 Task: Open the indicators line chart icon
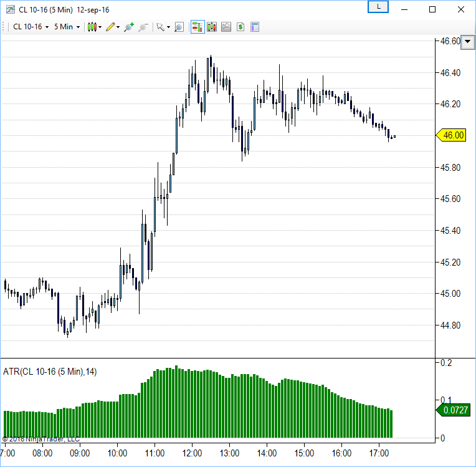point(226,27)
